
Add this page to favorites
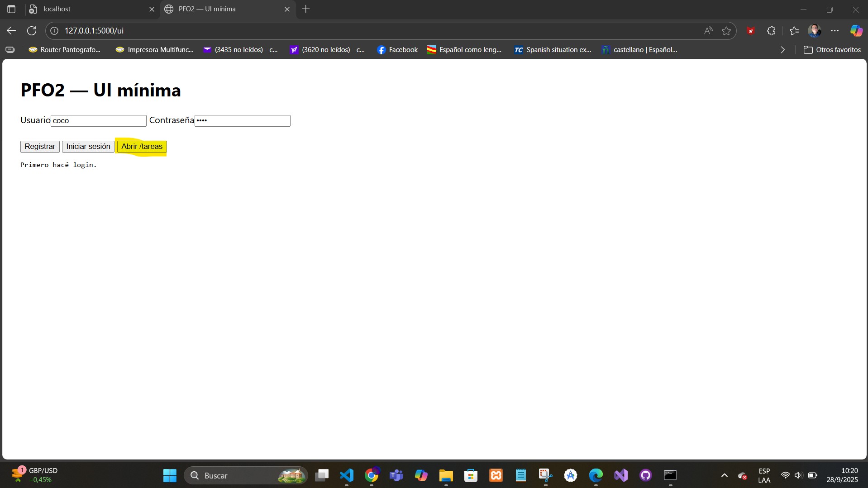point(726,31)
